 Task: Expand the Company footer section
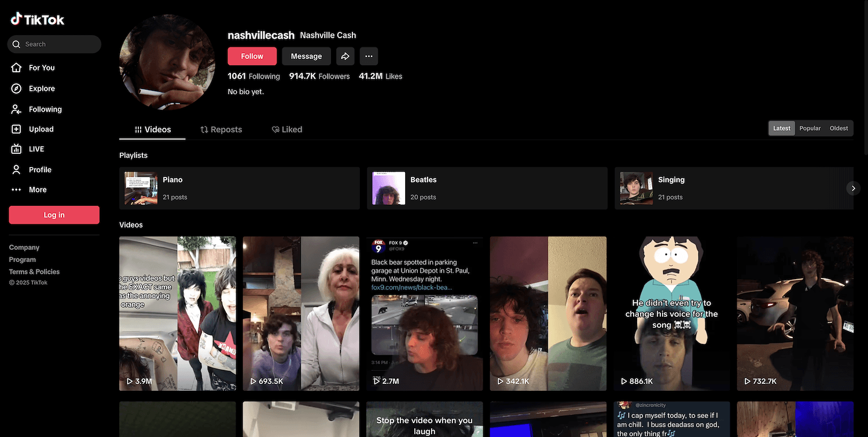click(24, 247)
